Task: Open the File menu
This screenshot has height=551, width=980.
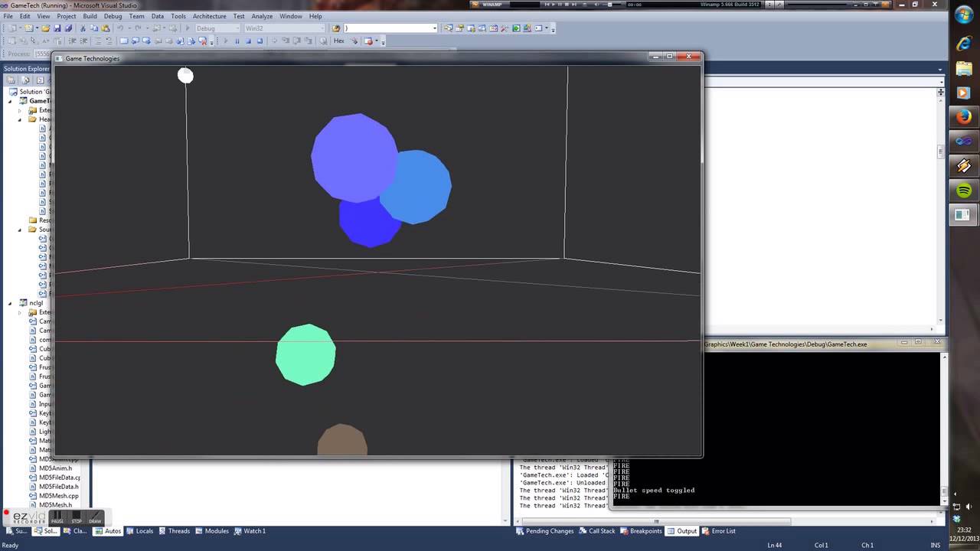Action: pos(8,16)
